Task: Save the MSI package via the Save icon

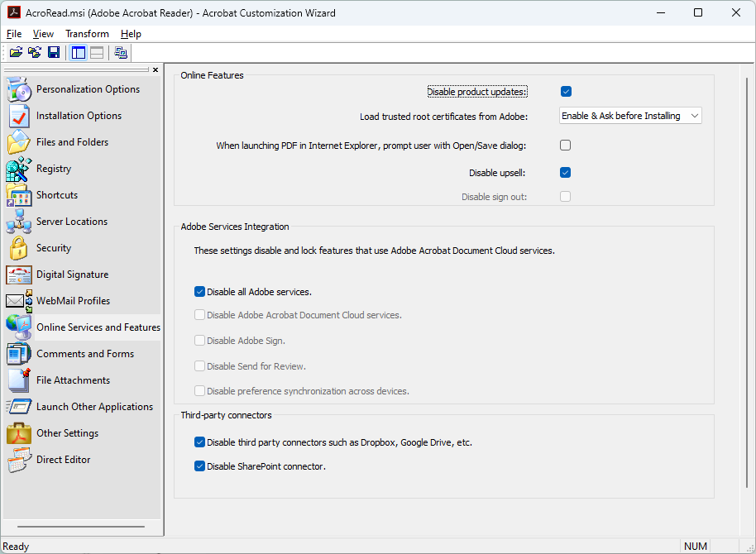Action: click(53, 51)
